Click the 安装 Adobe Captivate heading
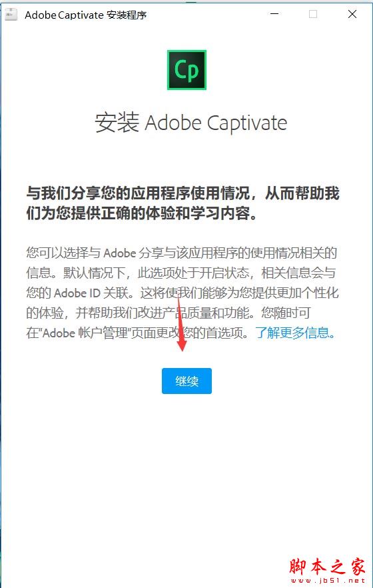 click(x=191, y=123)
